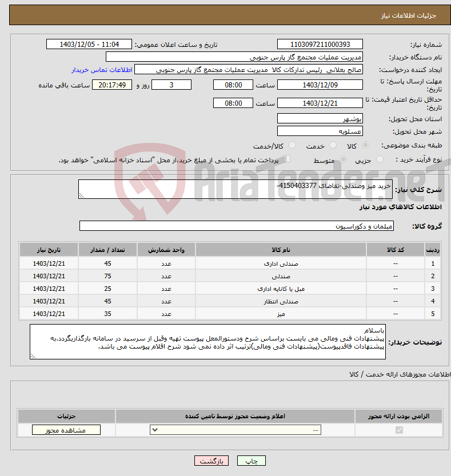Click the نام کالا column header
451x476 pixels.
(281, 250)
